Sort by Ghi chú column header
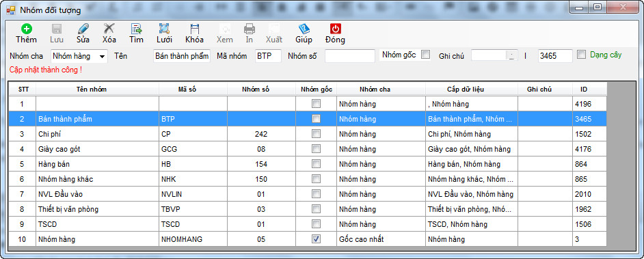Viewport: 644px width, 259px height. pyautogui.click(x=545, y=89)
